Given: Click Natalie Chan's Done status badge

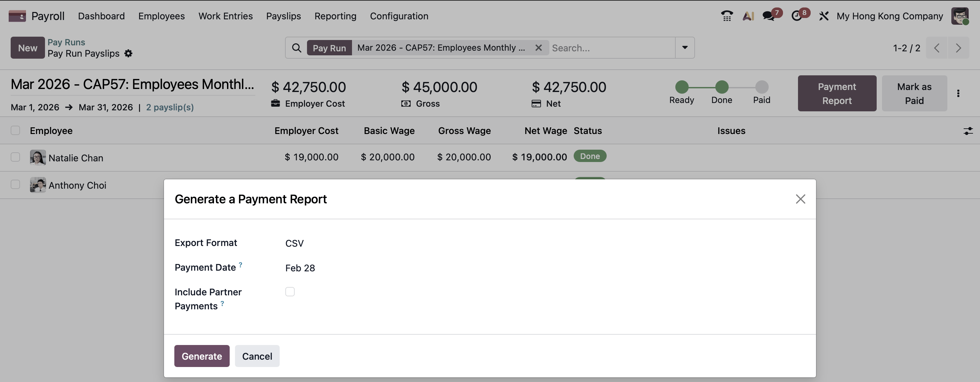Looking at the screenshot, I should 590,156.
